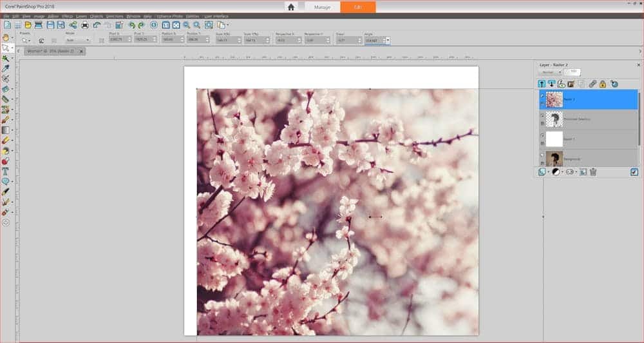Click the Edit tab
Viewport: 644px width, 343px height.
[358, 7]
